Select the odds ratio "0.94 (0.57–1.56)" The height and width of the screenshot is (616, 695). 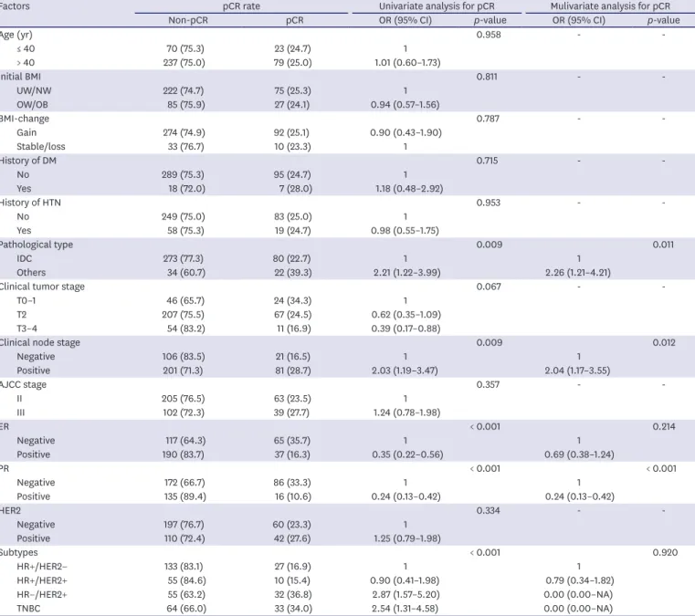click(x=405, y=105)
